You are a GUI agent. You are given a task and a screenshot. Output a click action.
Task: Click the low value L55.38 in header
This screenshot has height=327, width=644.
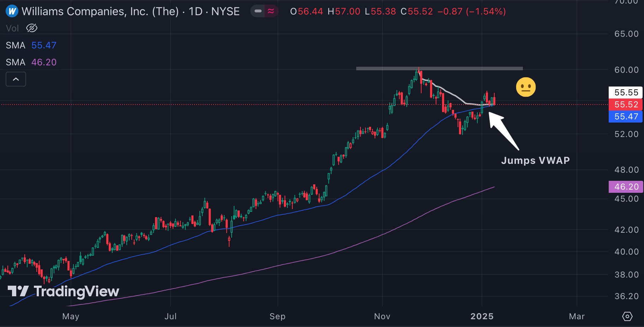pos(380,11)
